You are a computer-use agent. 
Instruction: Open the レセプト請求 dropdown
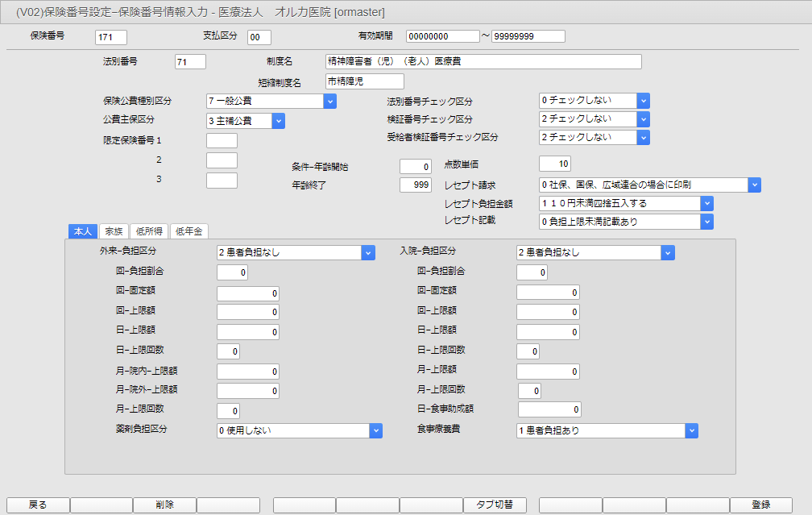[x=754, y=185]
